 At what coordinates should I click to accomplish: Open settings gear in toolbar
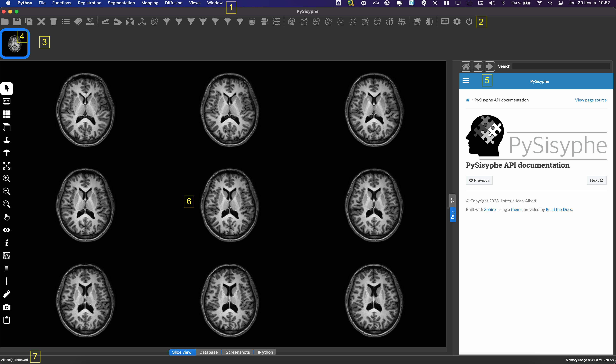click(457, 22)
